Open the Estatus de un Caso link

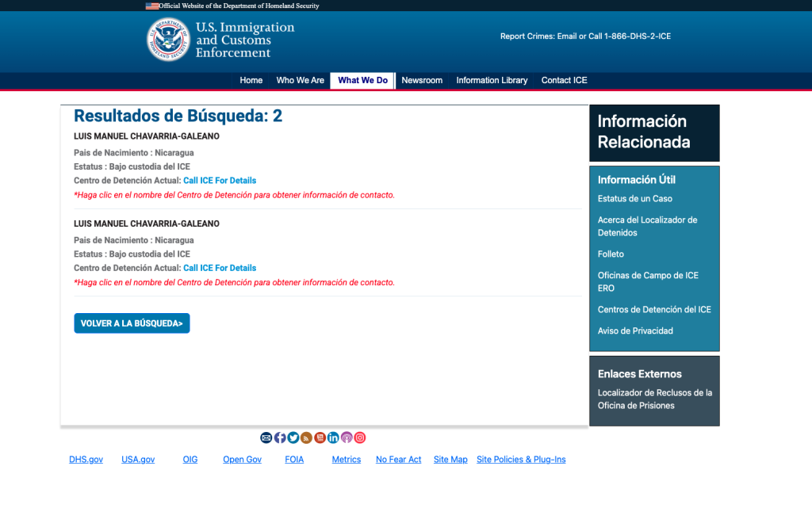635,199
